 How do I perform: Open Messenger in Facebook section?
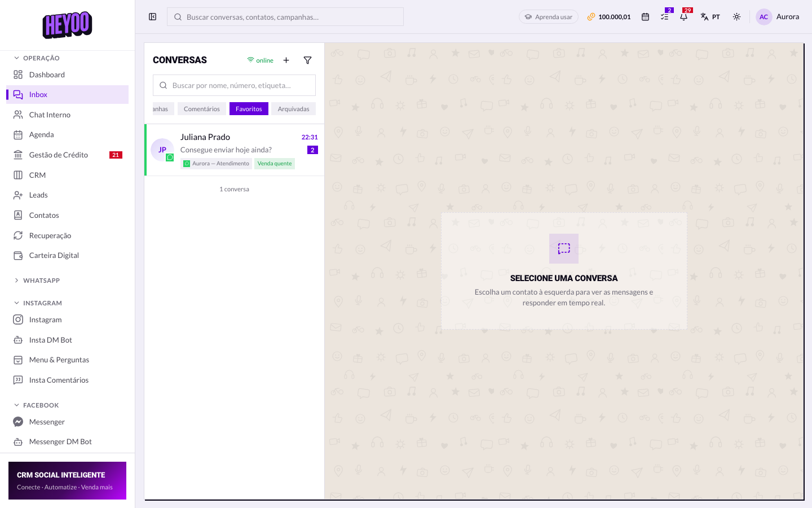point(67,422)
